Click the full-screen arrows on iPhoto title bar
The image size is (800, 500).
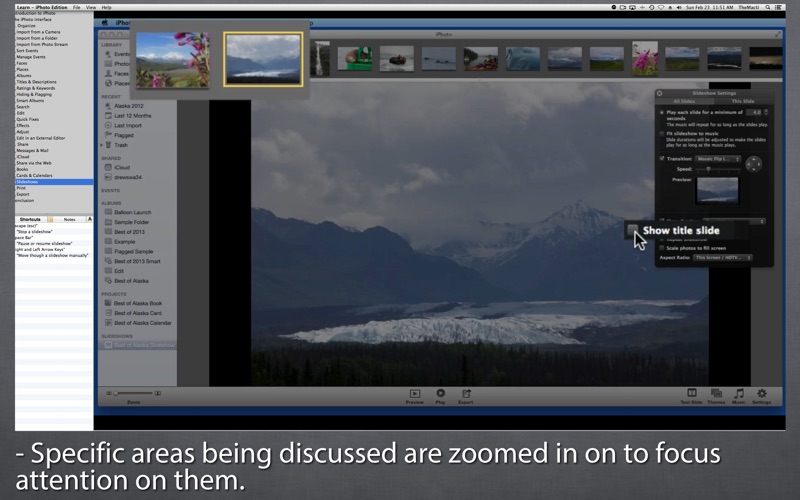778,35
